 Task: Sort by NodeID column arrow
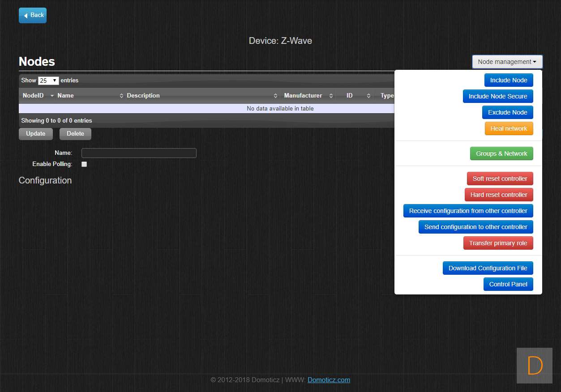pos(52,96)
